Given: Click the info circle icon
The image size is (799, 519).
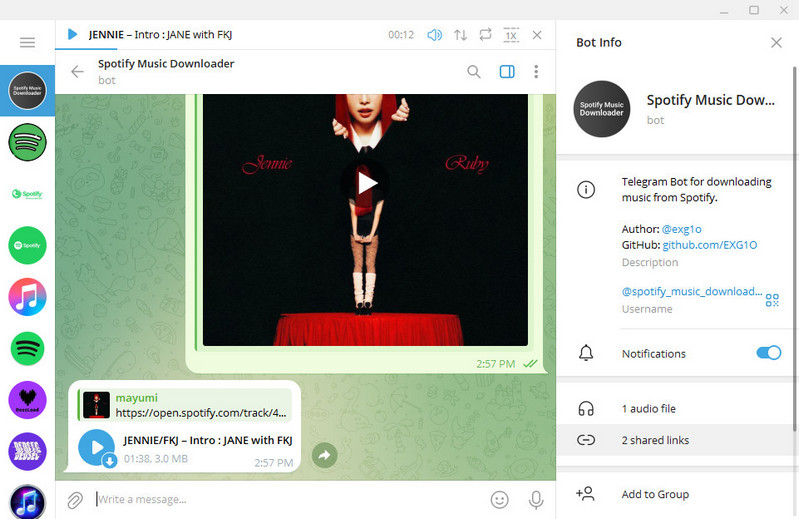Looking at the screenshot, I should 586,190.
